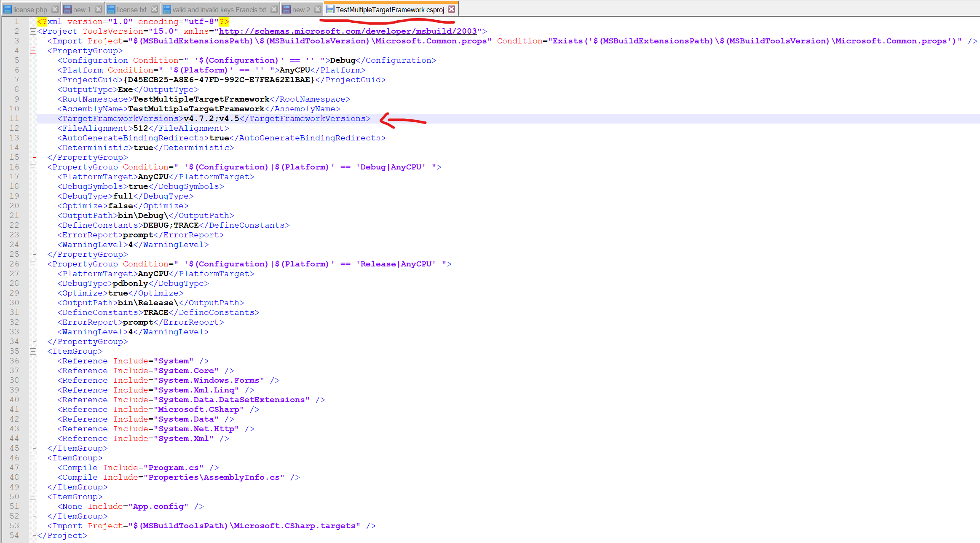Switch to valid and invalid keys Francis.txt tab
The width and height of the screenshot is (980, 543).
[219, 10]
